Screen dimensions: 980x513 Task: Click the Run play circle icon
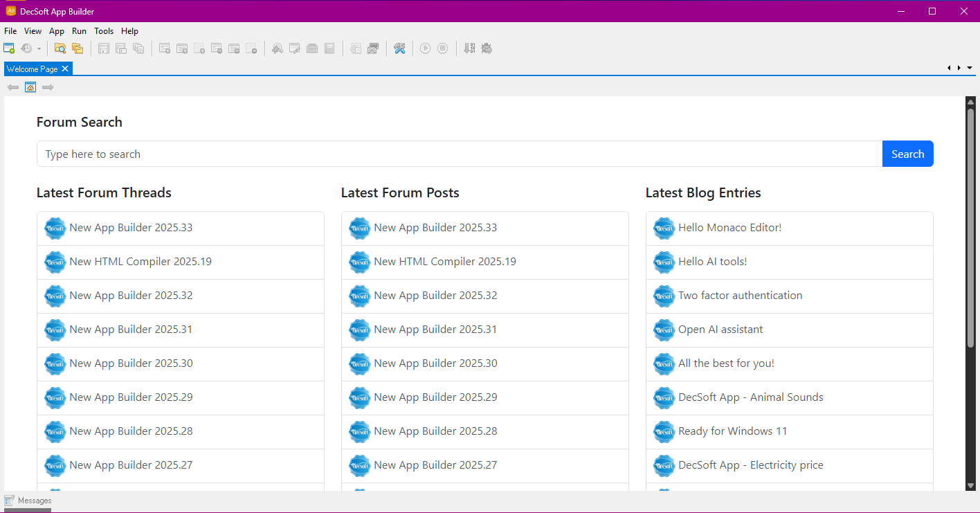[426, 48]
